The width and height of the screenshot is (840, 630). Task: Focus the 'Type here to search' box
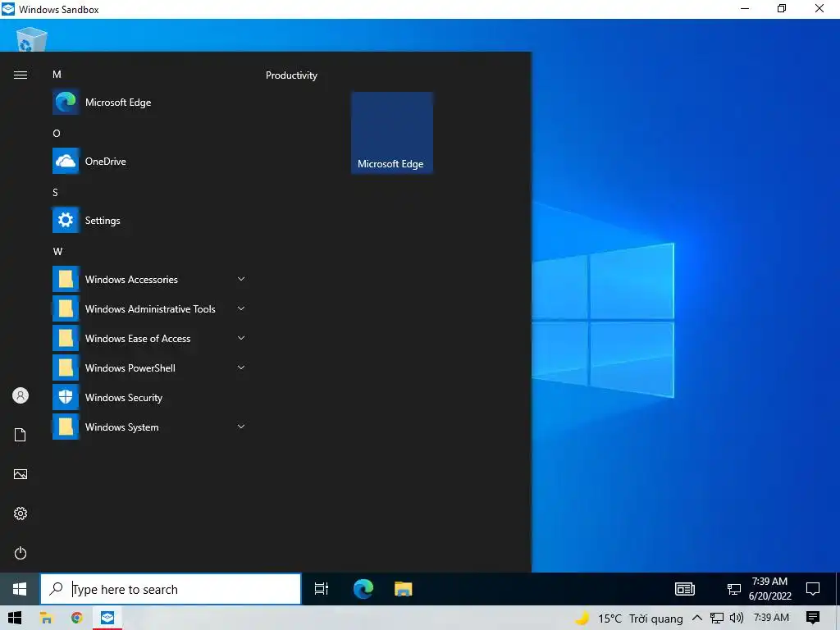tap(171, 589)
